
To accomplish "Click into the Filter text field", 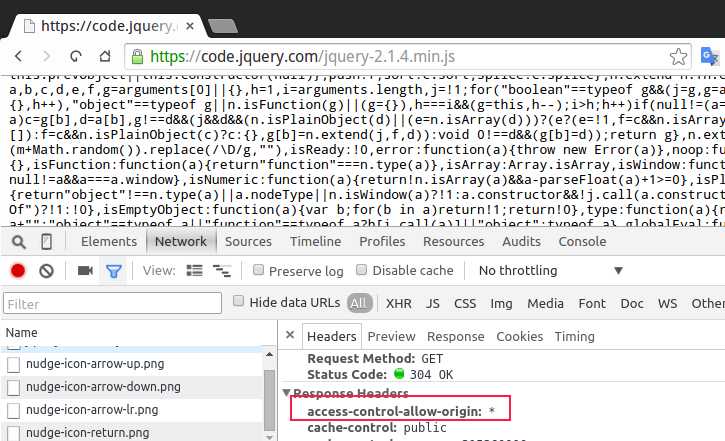I will tap(112, 304).
